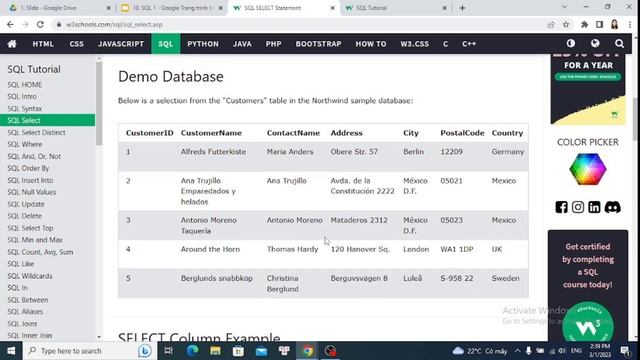Open BOOTSTRAP in the top navbar
This screenshot has height=360, width=640.
pos(318,44)
